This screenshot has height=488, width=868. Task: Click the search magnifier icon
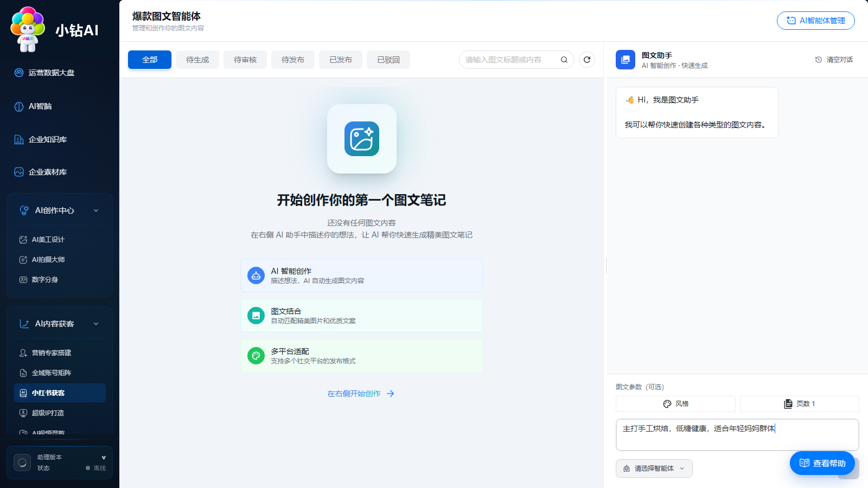coord(564,60)
